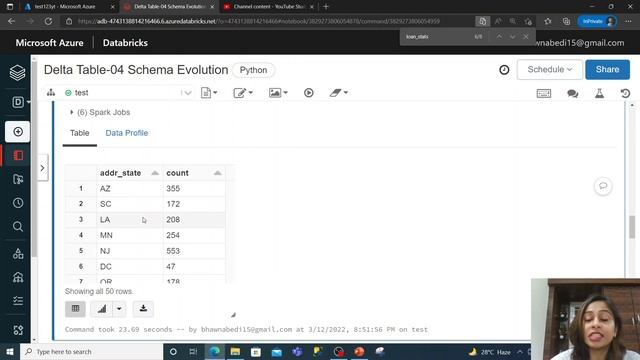Click the Run All play icon
Screen dimensions: 640x360
pos(309,93)
